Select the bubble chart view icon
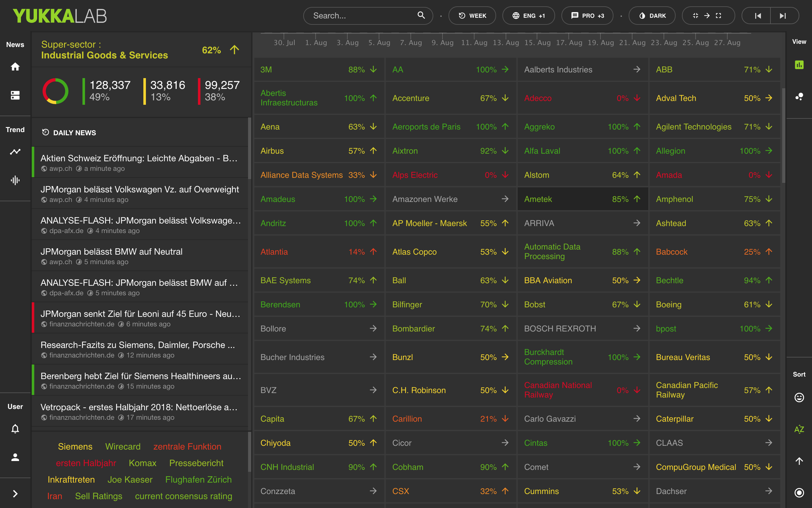The height and width of the screenshot is (508, 812). 799,97
